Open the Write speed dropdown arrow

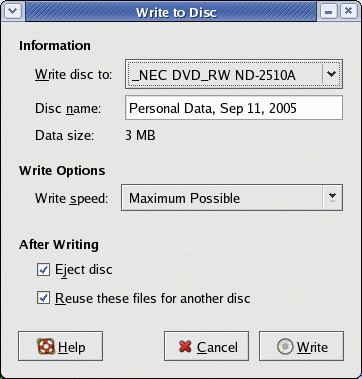pyautogui.click(x=332, y=198)
